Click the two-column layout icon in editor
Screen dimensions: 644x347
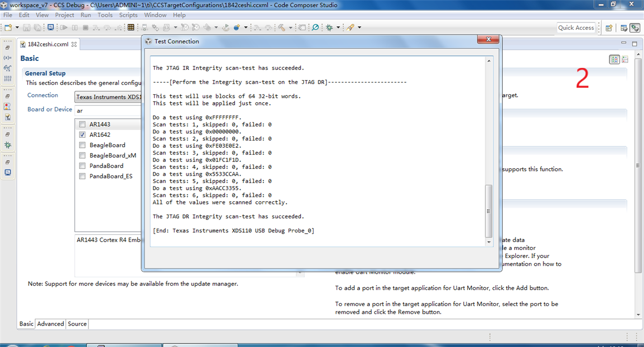click(x=615, y=60)
